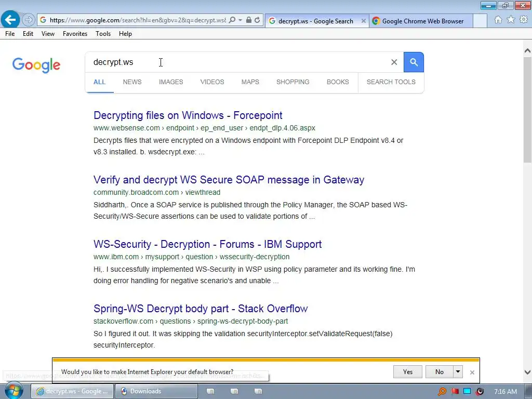Switch to MAPS results
The height and width of the screenshot is (399, 532).
[250, 82]
